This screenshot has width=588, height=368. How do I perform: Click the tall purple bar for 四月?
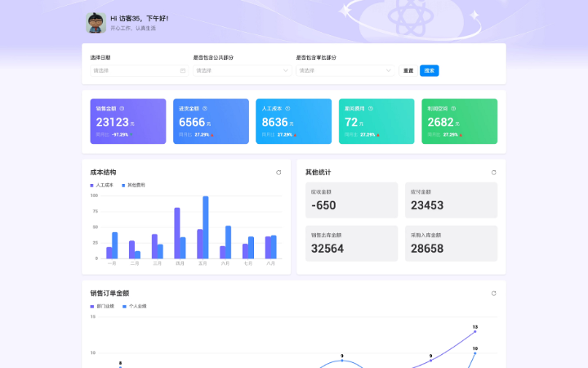pos(177,233)
